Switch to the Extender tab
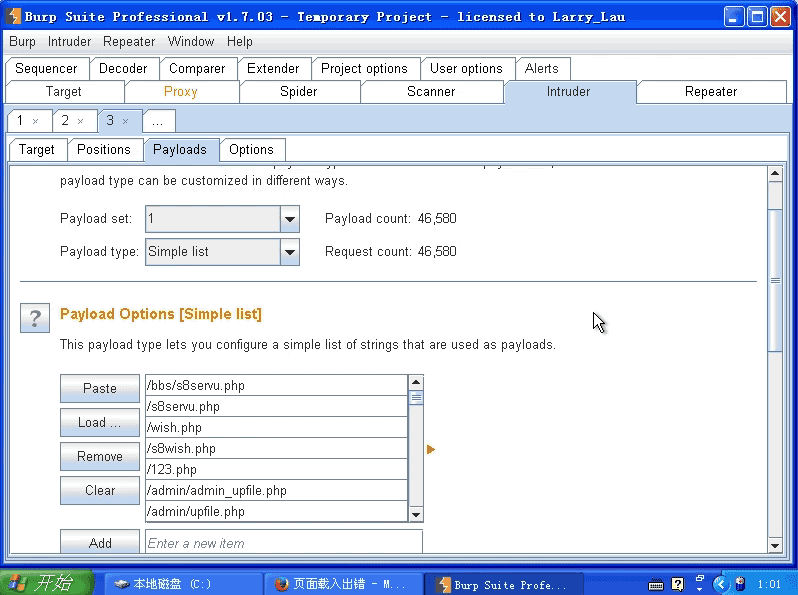798x595 pixels. click(273, 69)
